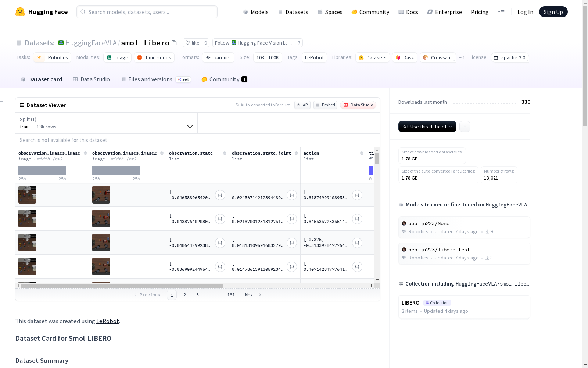Switch to the Data Studio tab
Image resolution: width=588 pixels, height=368 pixels.
pyautogui.click(x=91, y=79)
